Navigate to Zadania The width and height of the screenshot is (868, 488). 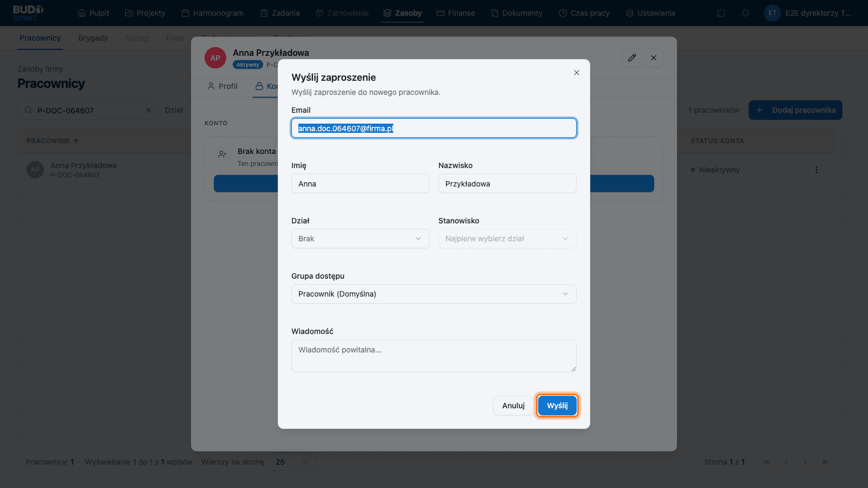coord(280,13)
